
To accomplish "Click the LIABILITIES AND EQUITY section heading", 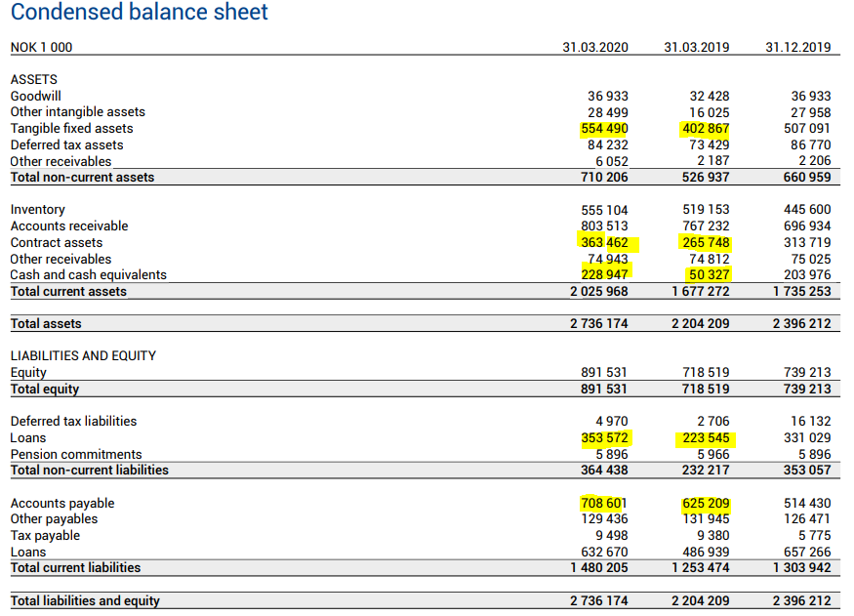I will 83,355.
